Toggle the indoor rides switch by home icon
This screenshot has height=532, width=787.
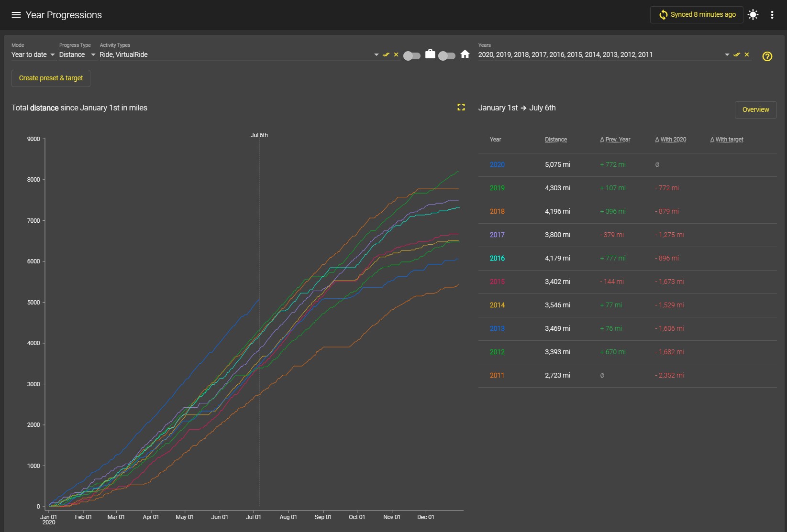tap(447, 56)
